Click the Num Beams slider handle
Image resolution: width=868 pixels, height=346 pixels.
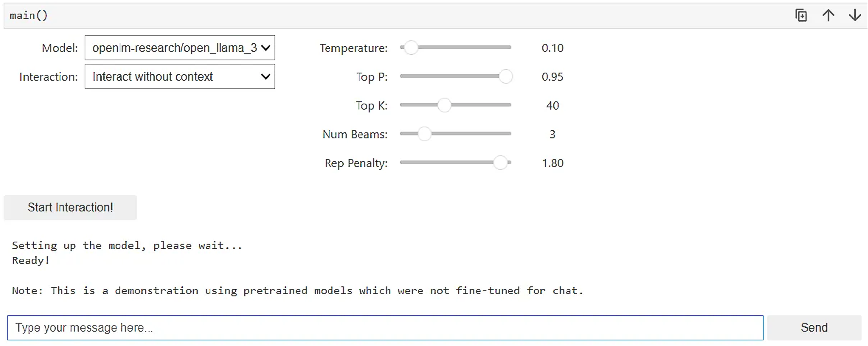(424, 134)
